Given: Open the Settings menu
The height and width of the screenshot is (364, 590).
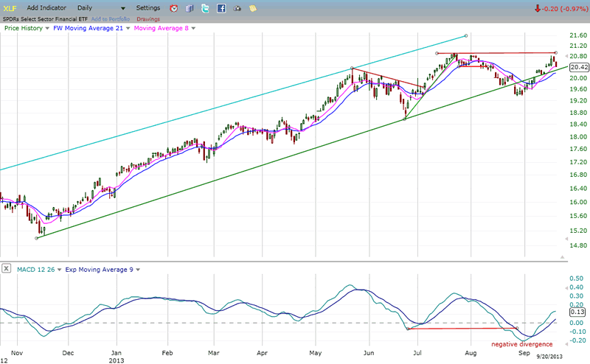Looking at the screenshot, I should [148, 7].
